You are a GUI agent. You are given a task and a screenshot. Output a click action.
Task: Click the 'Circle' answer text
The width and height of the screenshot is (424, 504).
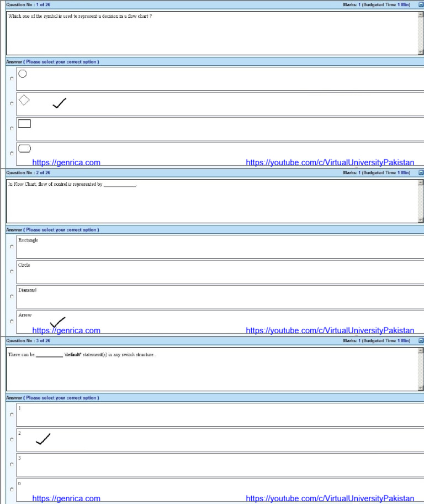point(24,265)
